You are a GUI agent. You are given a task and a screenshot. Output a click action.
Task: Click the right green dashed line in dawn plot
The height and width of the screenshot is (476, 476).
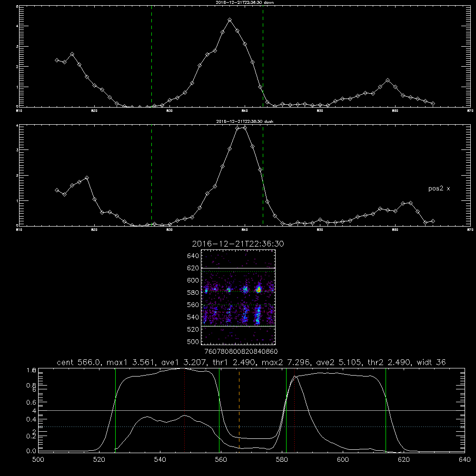pos(263,56)
